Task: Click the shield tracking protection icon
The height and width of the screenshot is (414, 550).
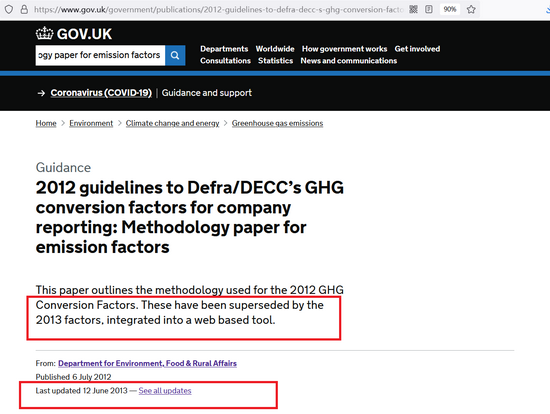Action: click(9, 9)
